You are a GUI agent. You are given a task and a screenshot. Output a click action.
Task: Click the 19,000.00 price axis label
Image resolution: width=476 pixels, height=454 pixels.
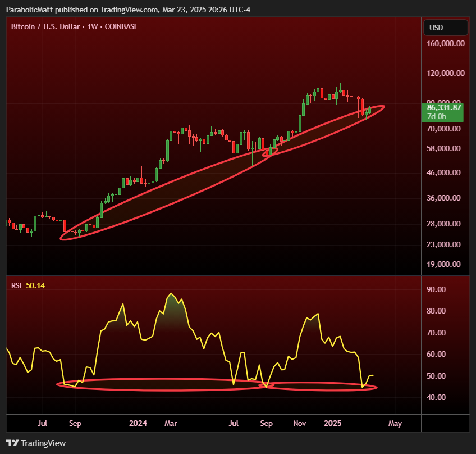click(x=447, y=264)
